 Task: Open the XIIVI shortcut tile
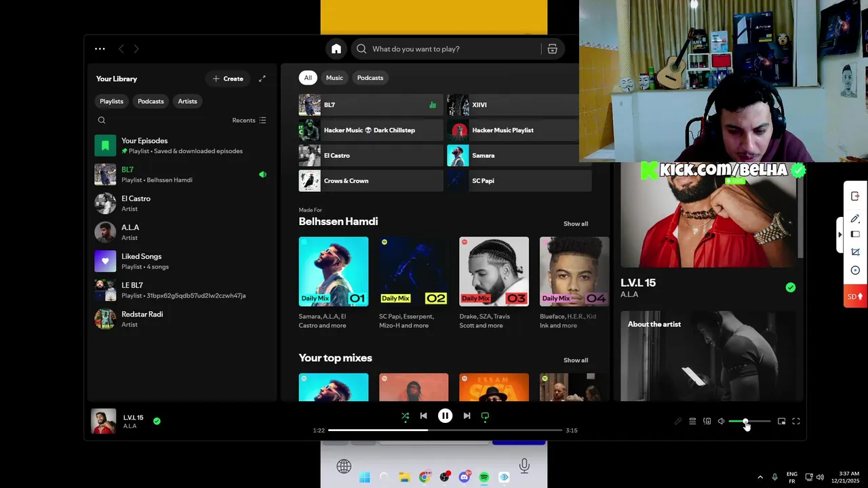tap(518, 105)
